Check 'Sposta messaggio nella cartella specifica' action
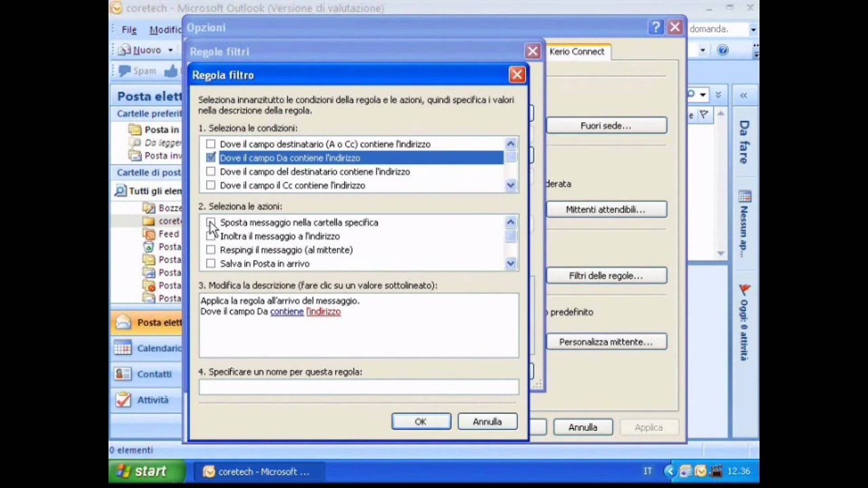 (211, 222)
